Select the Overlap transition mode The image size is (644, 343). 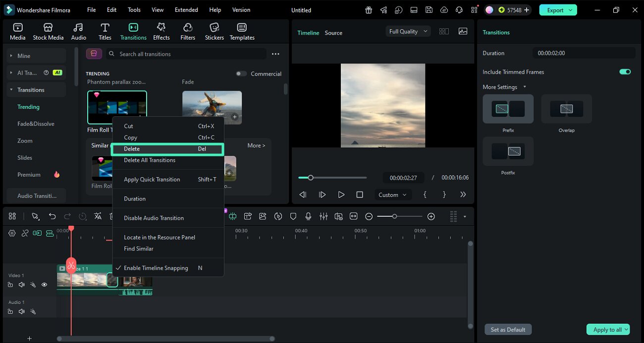point(566,109)
